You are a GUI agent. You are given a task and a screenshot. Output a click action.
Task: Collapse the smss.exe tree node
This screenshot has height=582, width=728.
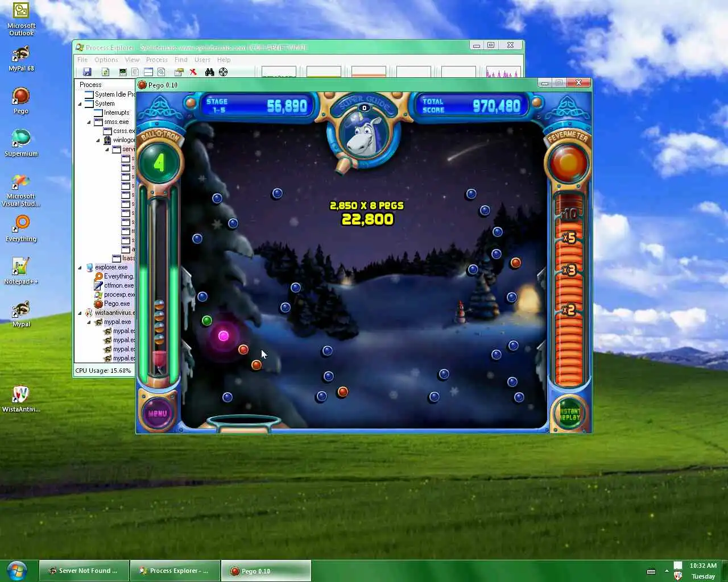89,122
